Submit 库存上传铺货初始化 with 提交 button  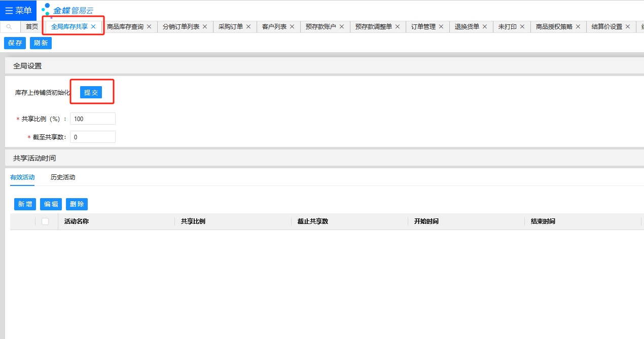(x=91, y=92)
